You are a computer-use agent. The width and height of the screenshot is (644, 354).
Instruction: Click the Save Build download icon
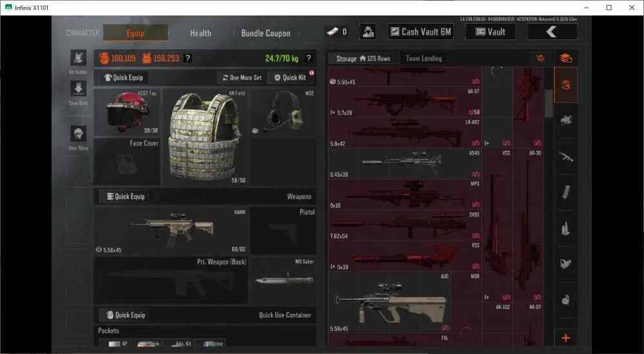click(78, 88)
